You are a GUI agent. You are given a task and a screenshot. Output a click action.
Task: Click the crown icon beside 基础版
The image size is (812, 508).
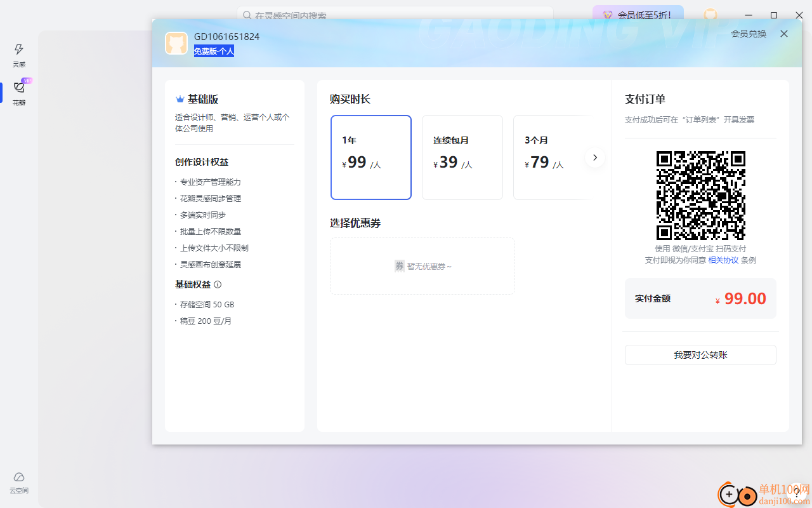click(x=180, y=100)
